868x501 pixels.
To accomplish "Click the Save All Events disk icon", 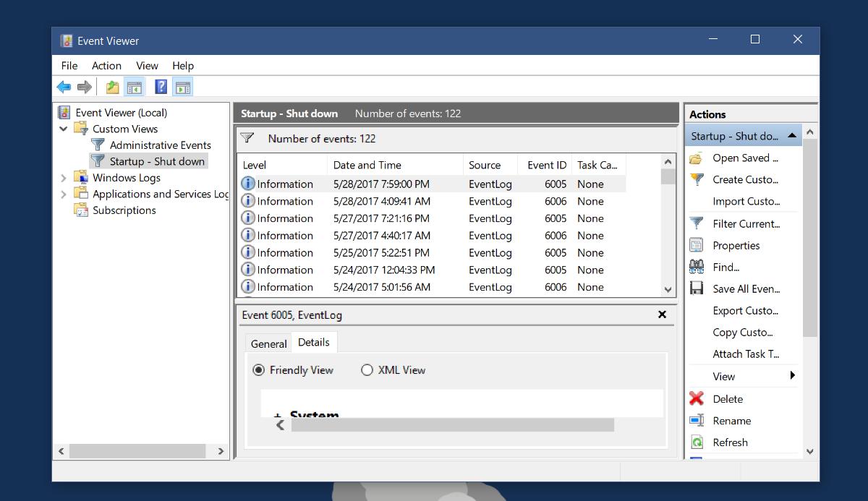I will coord(696,288).
